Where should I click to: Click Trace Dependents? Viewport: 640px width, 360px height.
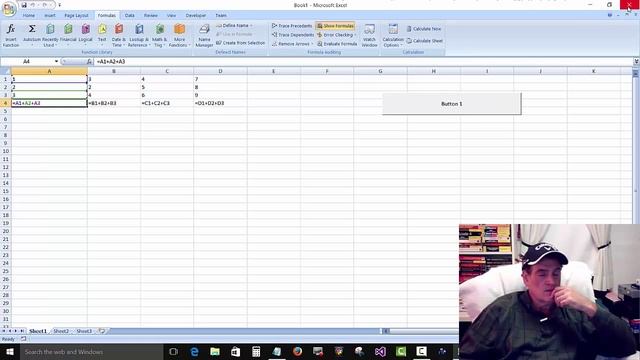point(293,35)
